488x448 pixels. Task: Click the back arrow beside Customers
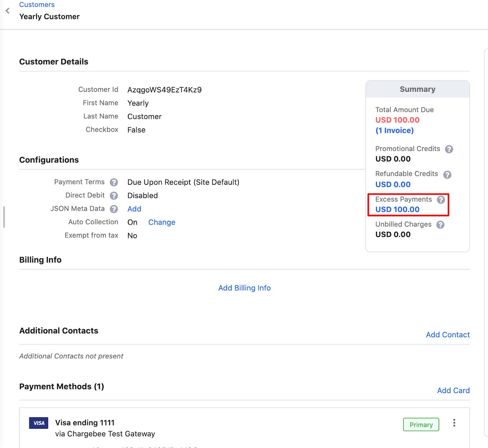(x=8, y=11)
